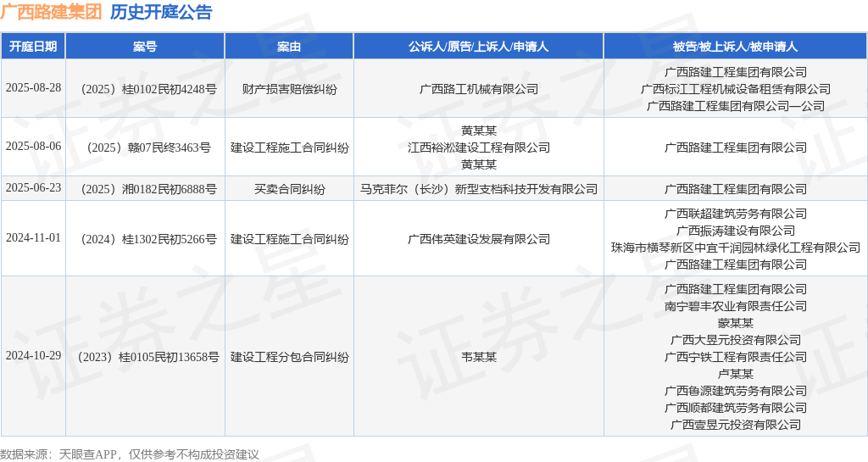
Task: Click the 被告/被上诉人/被申请人 column header
Action: click(x=735, y=47)
